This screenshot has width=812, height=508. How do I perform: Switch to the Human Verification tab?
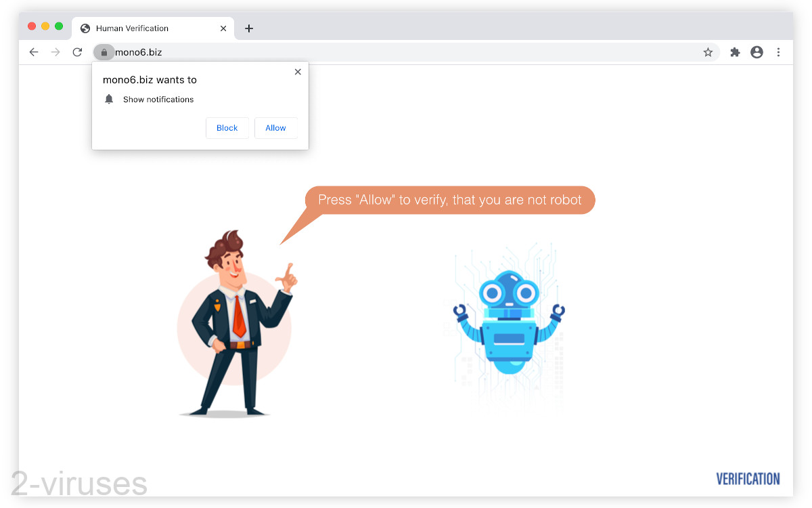pyautogui.click(x=142, y=28)
